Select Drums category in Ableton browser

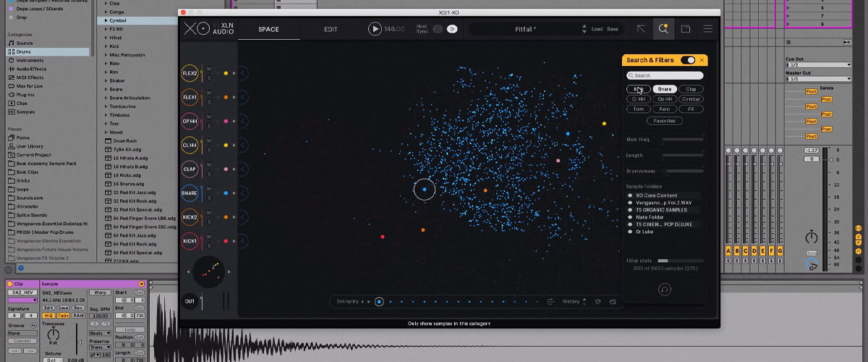(48, 51)
